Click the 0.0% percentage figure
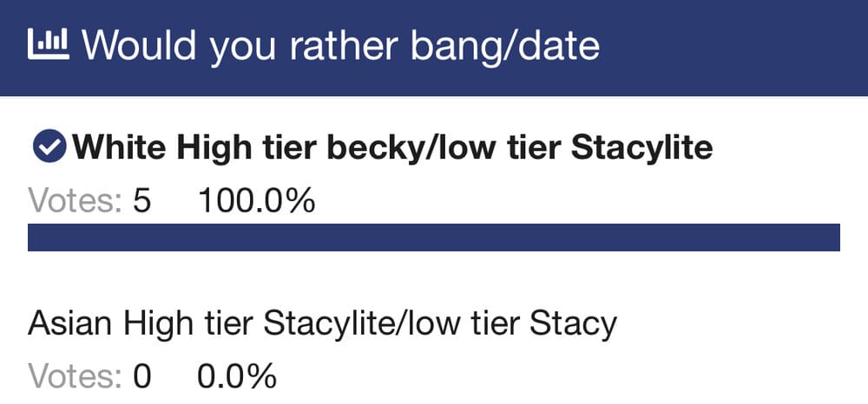The image size is (868, 404). [236, 377]
